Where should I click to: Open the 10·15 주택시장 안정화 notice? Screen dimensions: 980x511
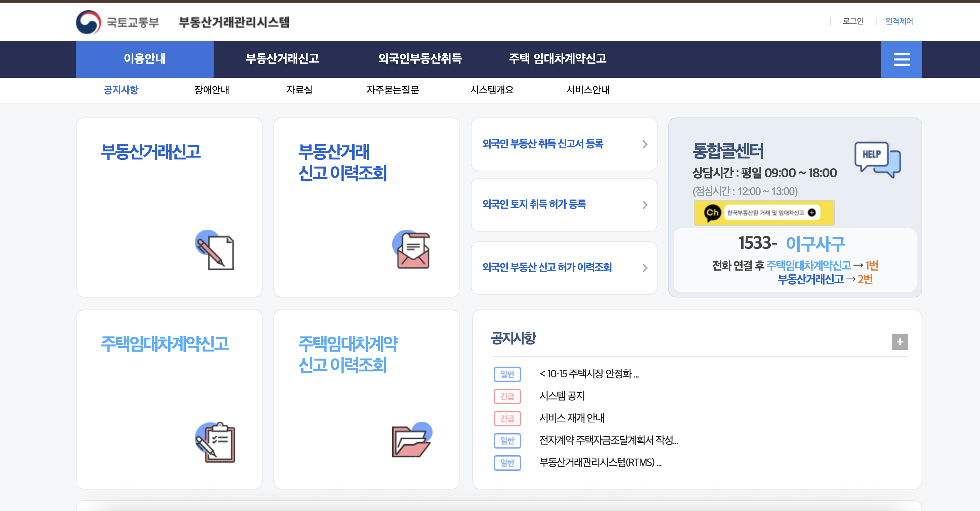click(588, 374)
